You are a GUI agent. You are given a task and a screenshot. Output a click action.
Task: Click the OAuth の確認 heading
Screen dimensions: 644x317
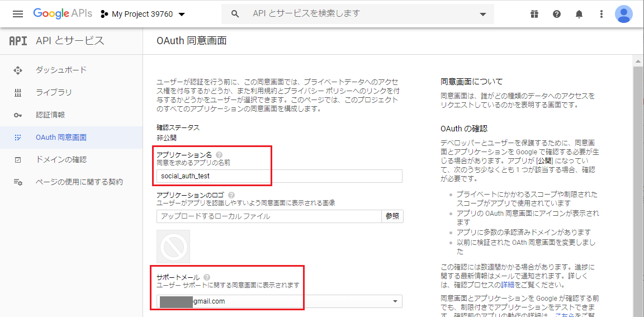coord(463,129)
